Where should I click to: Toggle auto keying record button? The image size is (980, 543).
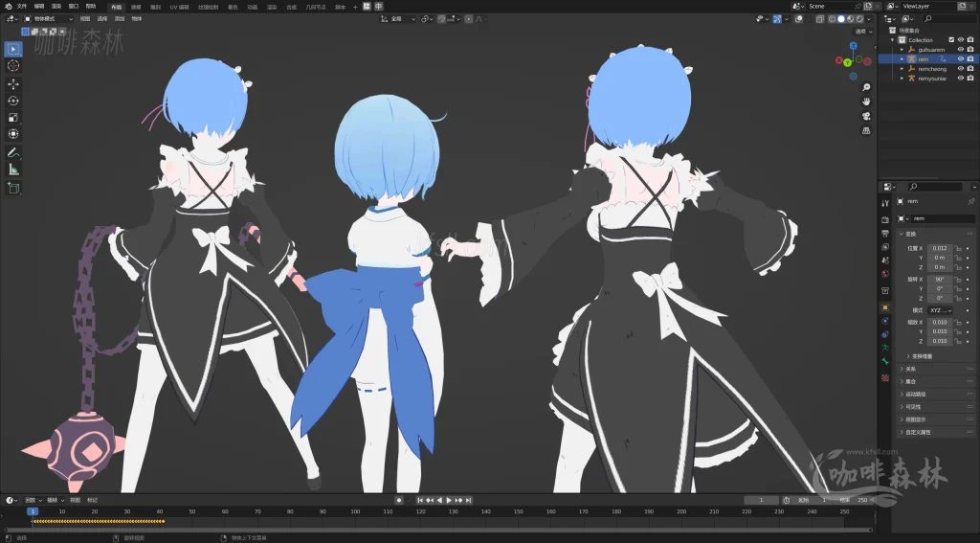[x=399, y=500]
